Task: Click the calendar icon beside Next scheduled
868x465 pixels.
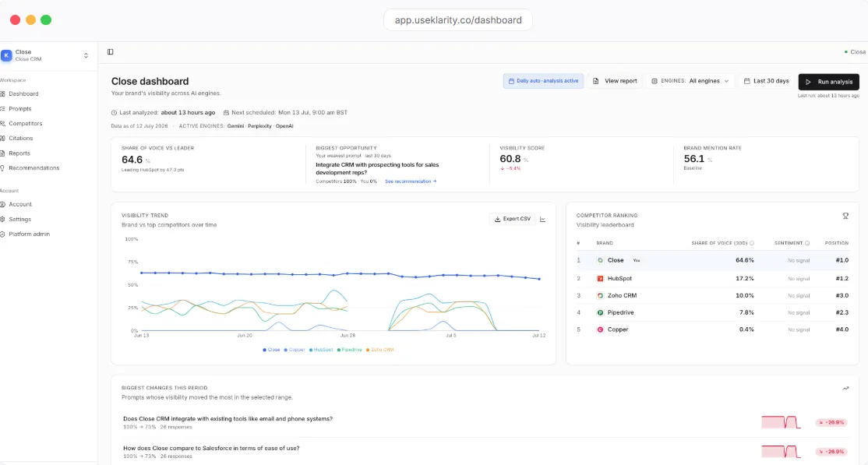Action: click(226, 112)
